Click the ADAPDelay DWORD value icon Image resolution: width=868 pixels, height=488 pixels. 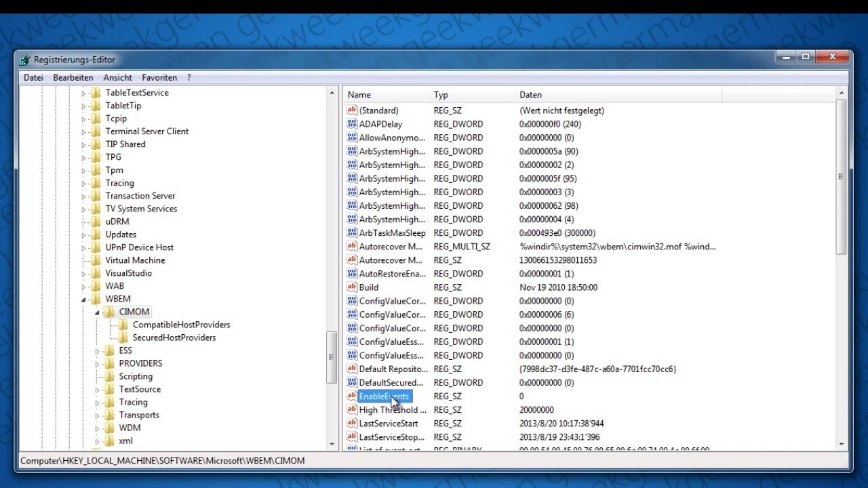(x=352, y=124)
